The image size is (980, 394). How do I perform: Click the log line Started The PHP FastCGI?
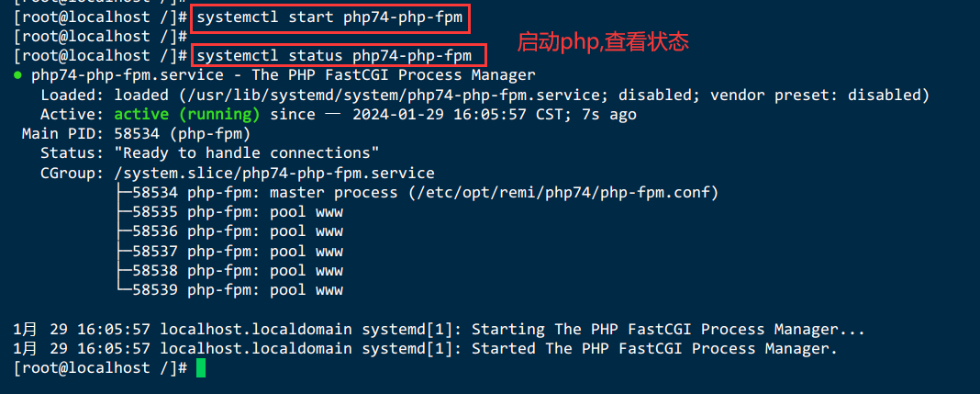click(425, 348)
